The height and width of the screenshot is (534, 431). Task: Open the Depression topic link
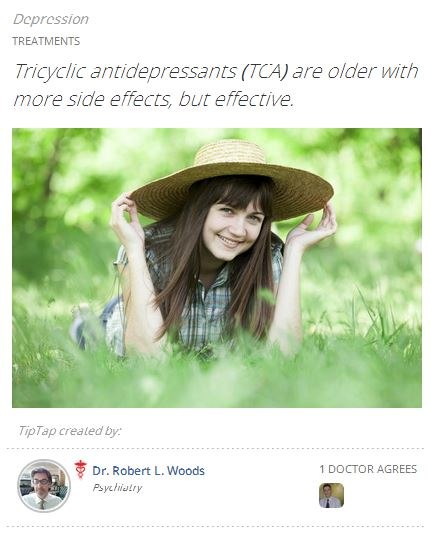tap(51, 19)
